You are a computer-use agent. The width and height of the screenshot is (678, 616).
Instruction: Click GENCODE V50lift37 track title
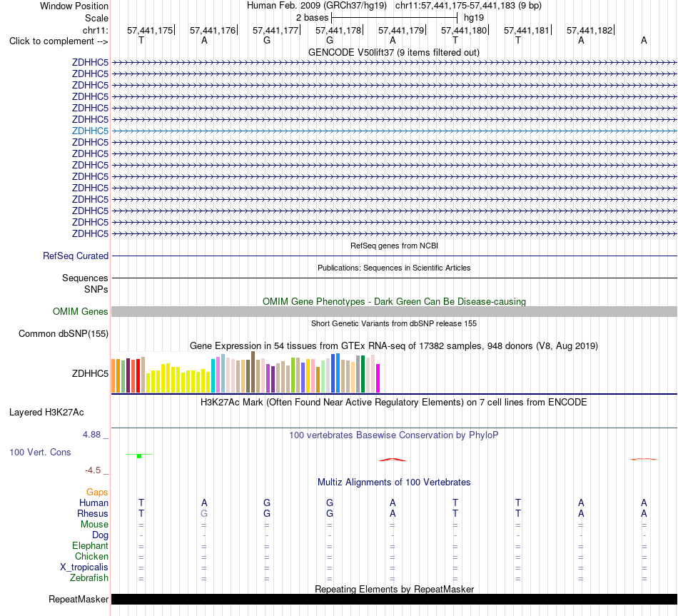[x=394, y=52]
